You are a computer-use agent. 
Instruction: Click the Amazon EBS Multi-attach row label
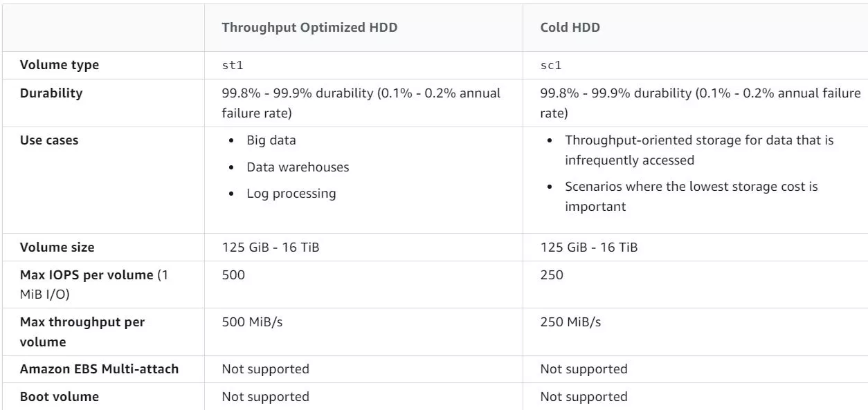pos(100,369)
